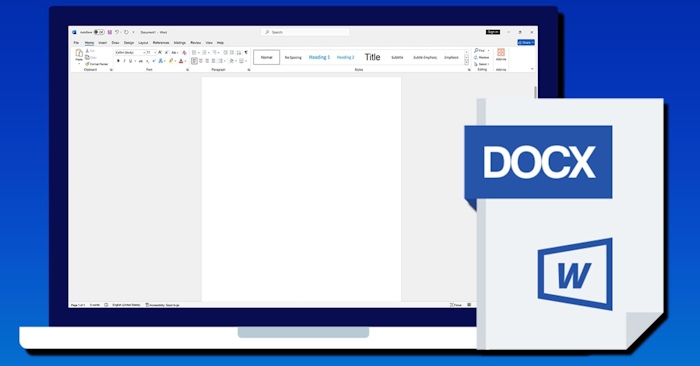Click the Paste icon
The image size is (700, 366).
tap(79, 53)
